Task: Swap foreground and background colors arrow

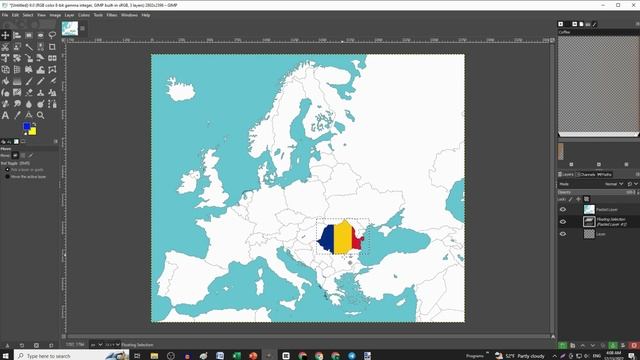Action: 34,124
